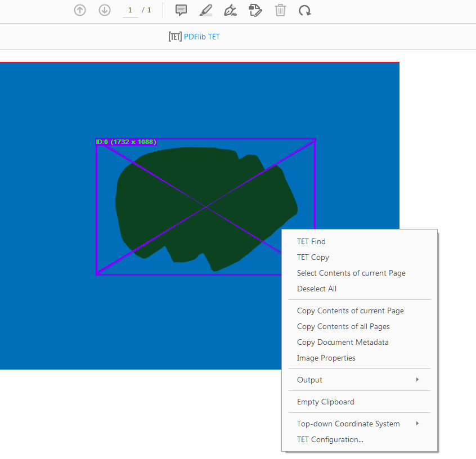Click the previous page up arrow
Screen dimensions: 476x459
pyautogui.click(x=80, y=10)
